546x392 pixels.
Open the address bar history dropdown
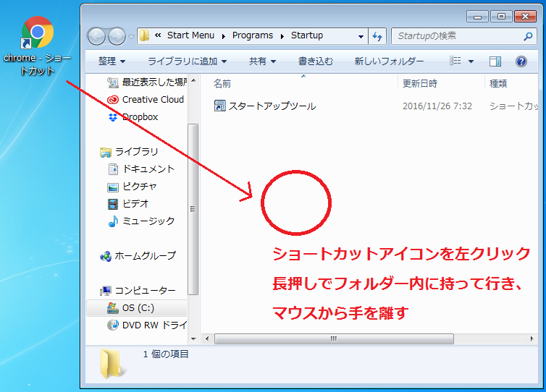(x=361, y=36)
